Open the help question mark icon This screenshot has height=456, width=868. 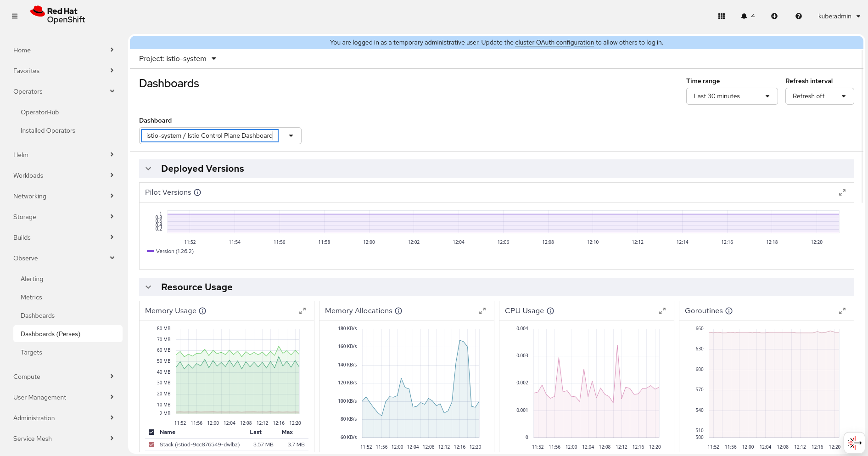click(799, 16)
